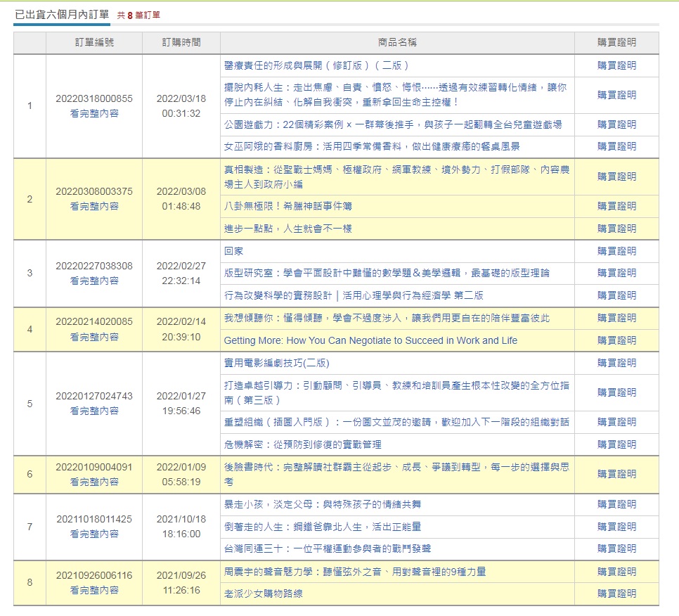679x616 pixels.
Task: Open book 實用電影編劇技巧(二版)
Action: [x=276, y=363]
